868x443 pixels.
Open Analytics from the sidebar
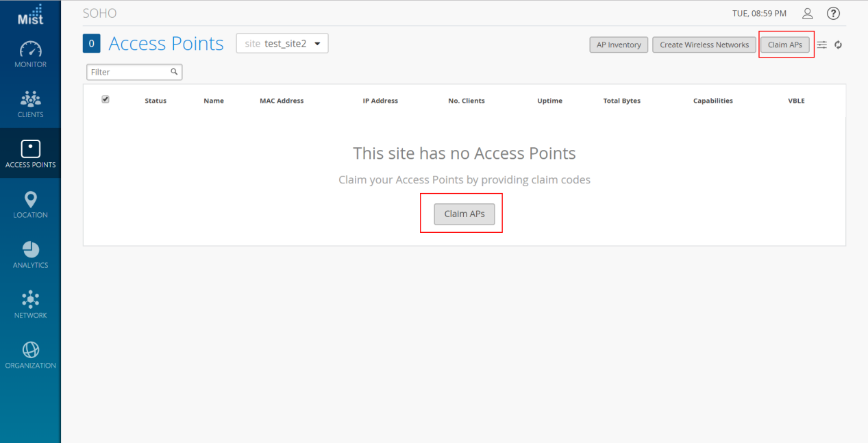[x=30, y=254]
